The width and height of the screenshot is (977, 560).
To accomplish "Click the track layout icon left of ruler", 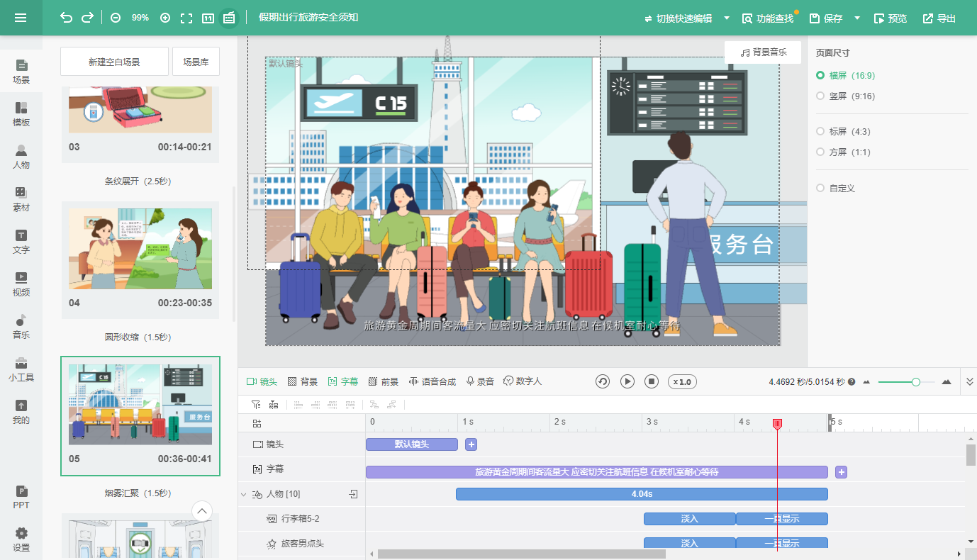I will [x=257, y=423].
